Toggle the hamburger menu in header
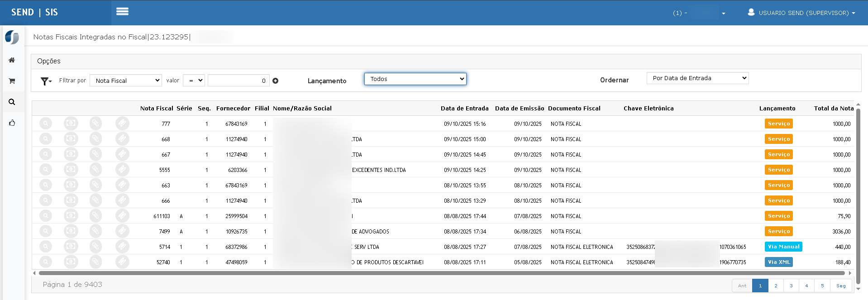This screenshot has height=300, width=868. tap(122, 12)
